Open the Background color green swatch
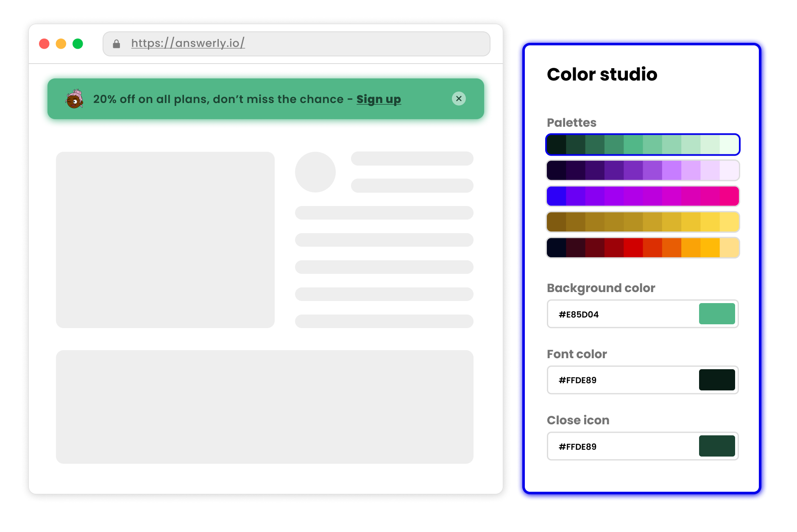797x532 pixels. pyautogui.click(x=716, y=314)
